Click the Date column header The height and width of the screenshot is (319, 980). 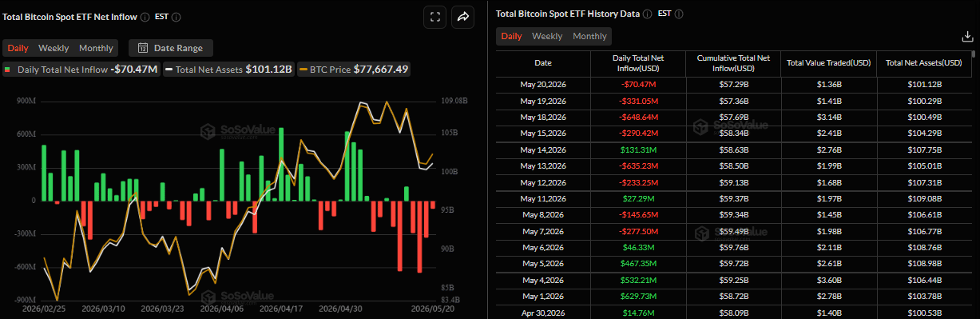543,62
